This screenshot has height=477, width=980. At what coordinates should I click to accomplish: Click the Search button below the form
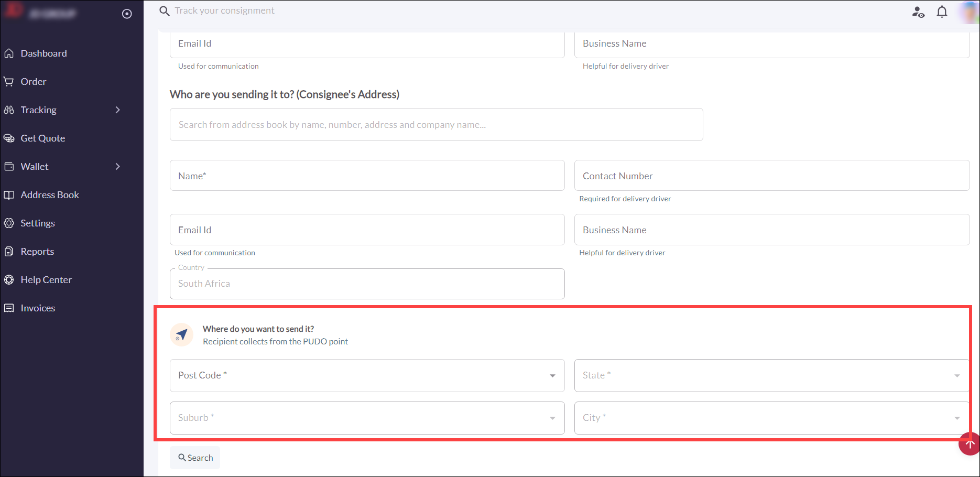[x=195, y=458]
